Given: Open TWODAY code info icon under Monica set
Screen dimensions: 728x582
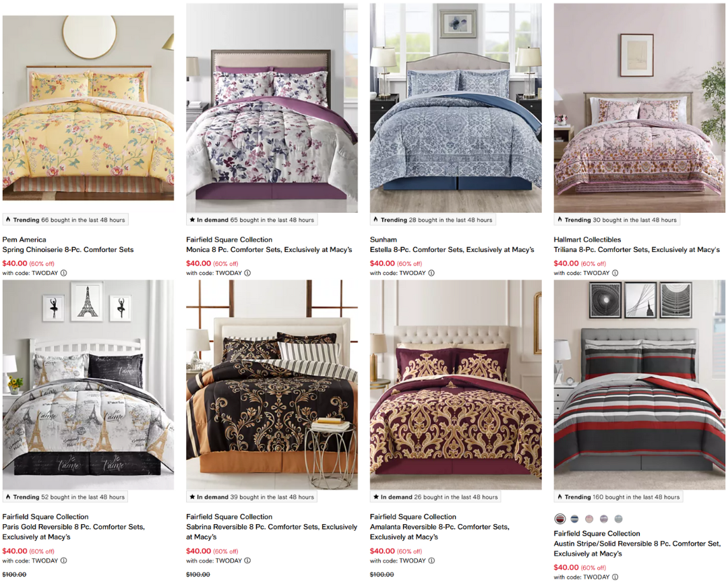Looking at the screenshot, I should tap(247, 273).
